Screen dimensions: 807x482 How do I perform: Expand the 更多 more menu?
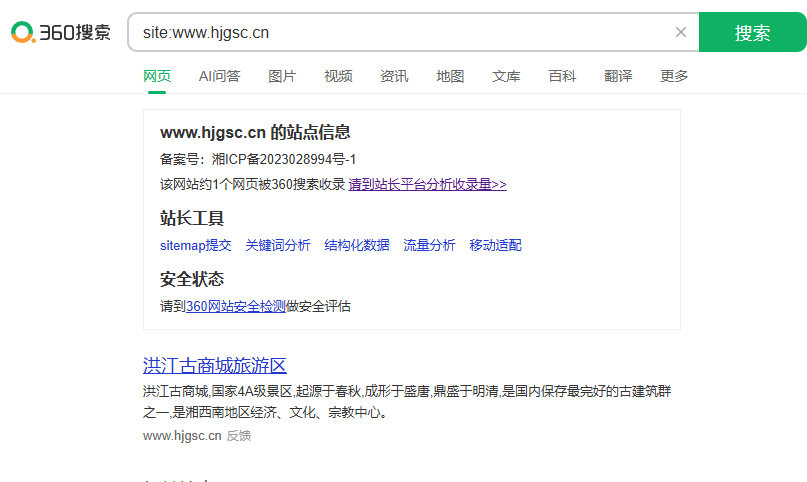(x=674, y=76)
